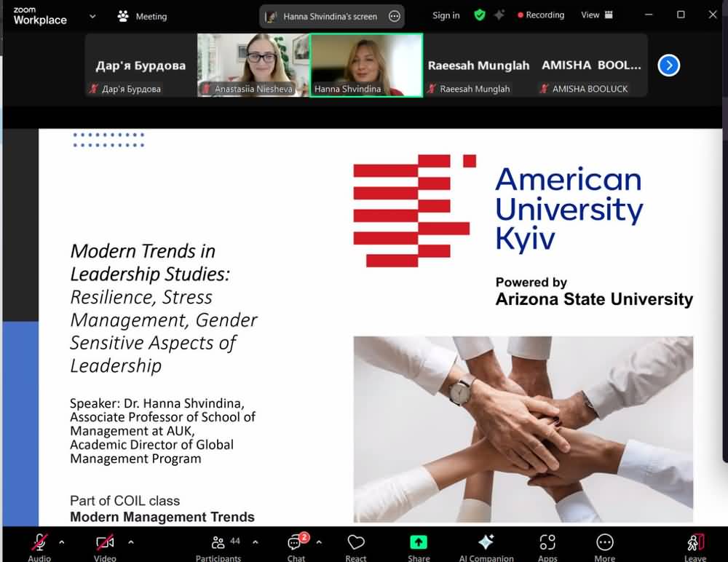The height and width of the screenshot is (562, 728).
Task: Show next participants with blue arrow
Action: click(668, 66)
